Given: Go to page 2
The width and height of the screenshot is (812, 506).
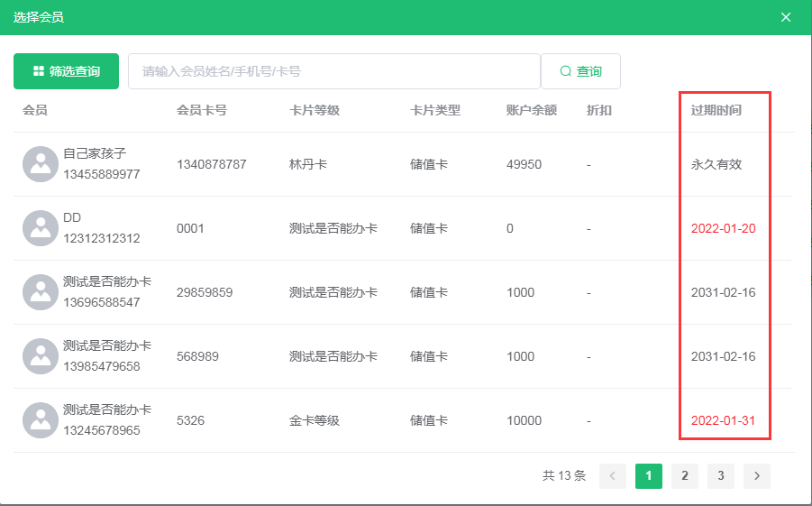Looking at the screenshot, I should click(685, 475).
